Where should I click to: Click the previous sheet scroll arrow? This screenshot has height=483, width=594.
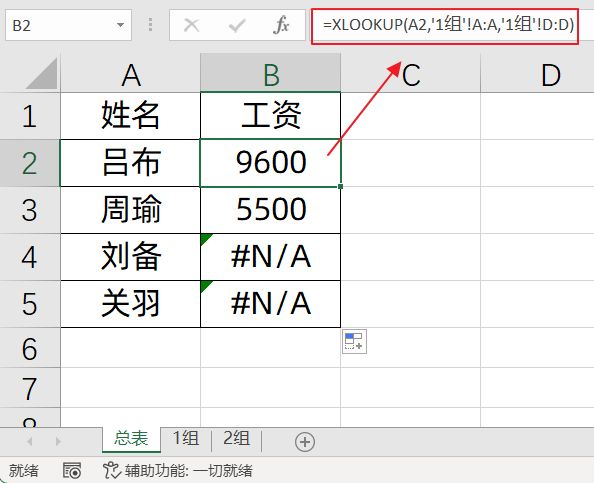(30, 441)
